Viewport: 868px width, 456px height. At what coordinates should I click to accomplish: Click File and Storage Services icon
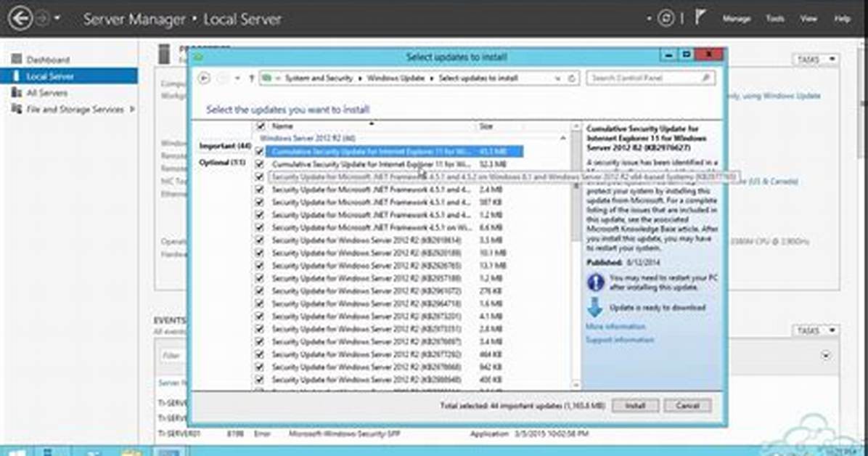(x=17, y=109)
